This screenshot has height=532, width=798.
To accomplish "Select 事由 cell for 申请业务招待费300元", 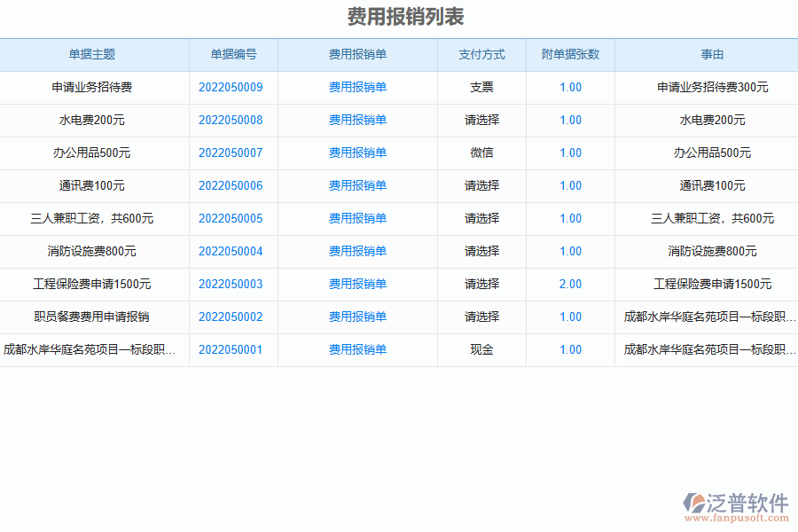I will (715, 87).
